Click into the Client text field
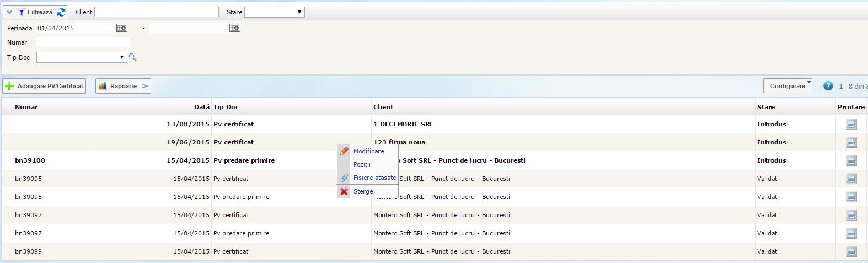 [156, 12]
